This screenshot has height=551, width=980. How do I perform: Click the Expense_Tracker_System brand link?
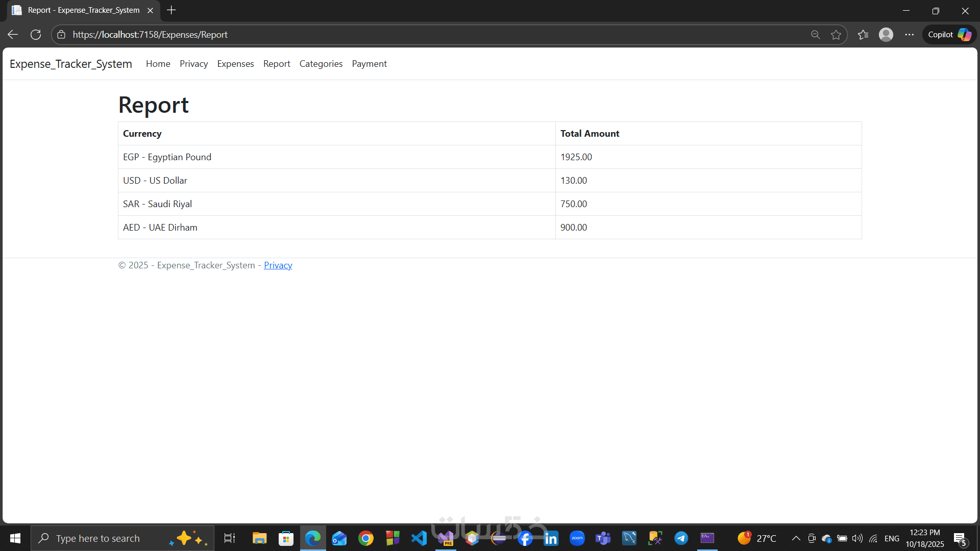[x=71, y=64]
